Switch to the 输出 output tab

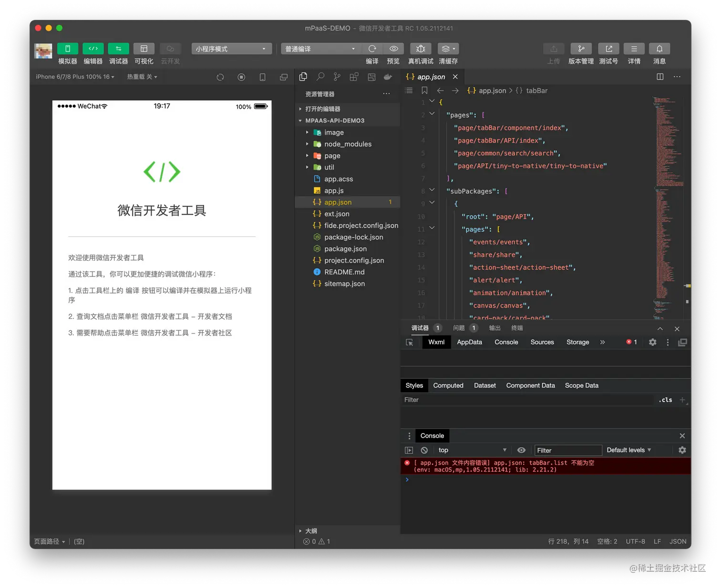pyautogui.click(x=494, y=328)
